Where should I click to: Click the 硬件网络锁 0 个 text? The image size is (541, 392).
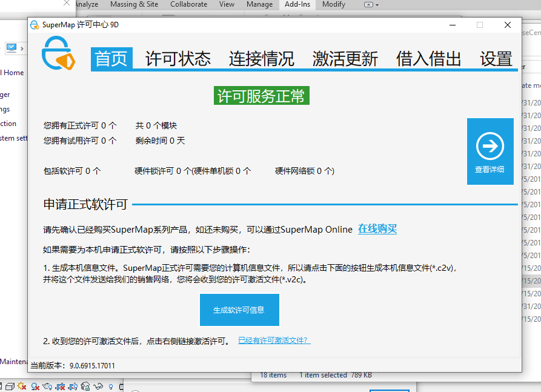coord(305,171)
